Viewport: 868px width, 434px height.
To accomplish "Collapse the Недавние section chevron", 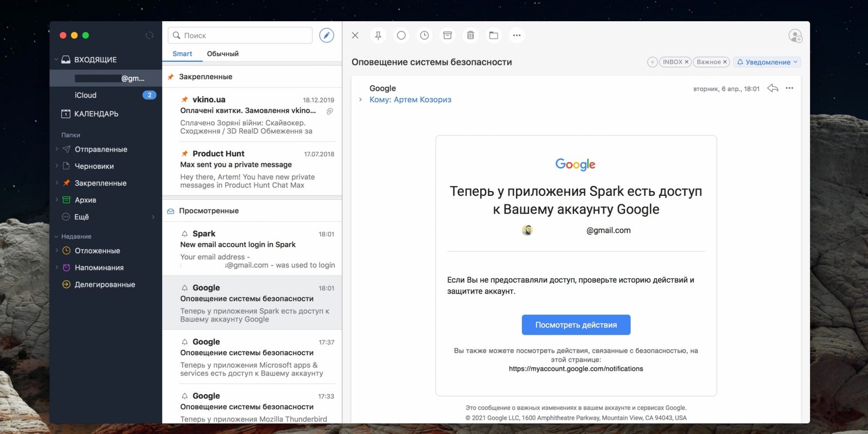I will pos(56,237).
